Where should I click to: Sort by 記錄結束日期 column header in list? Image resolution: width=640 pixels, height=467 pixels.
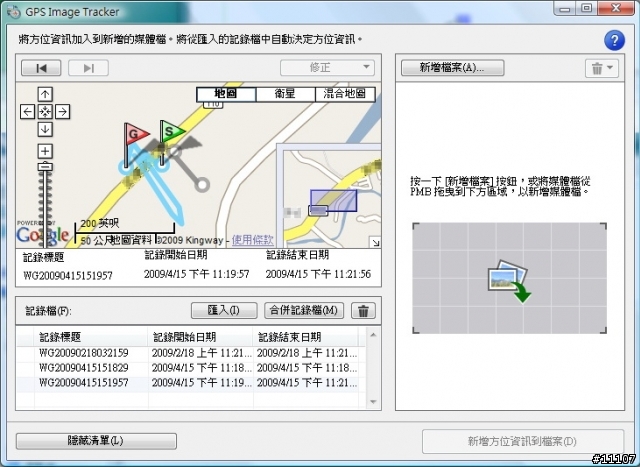[306, 337]
